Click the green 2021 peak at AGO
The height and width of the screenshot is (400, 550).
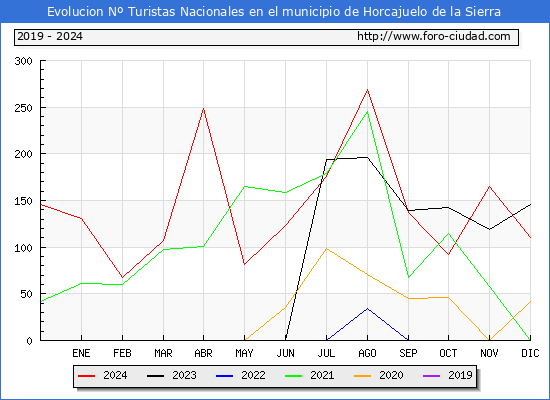point(367,112)
